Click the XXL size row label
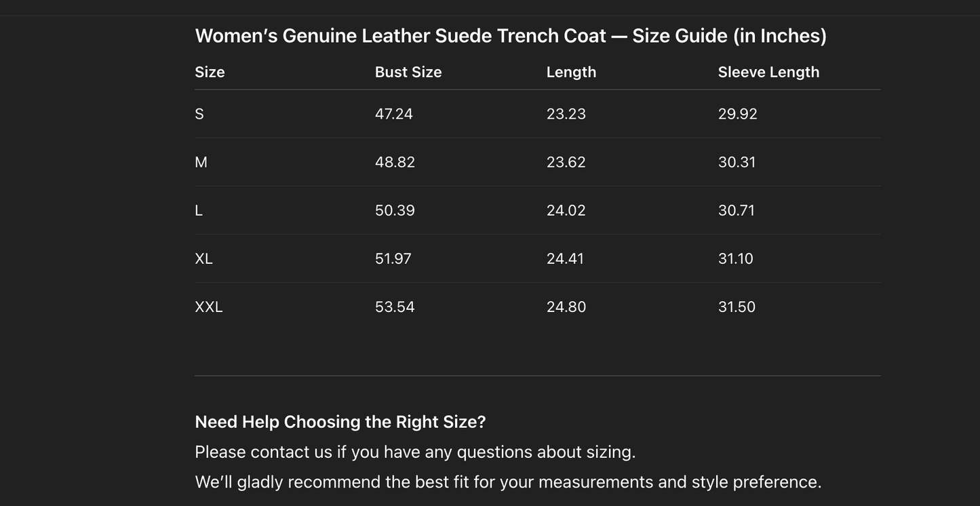This screenshot has height=506, width=980. (209, 307)
